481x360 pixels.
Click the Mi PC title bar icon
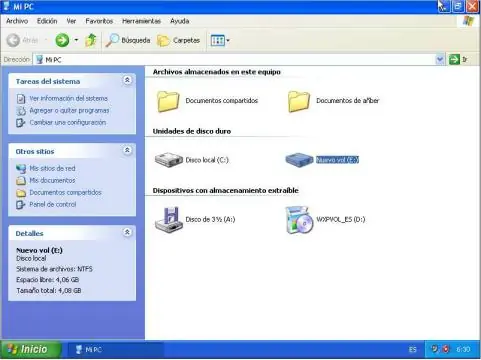pos(6,6)
